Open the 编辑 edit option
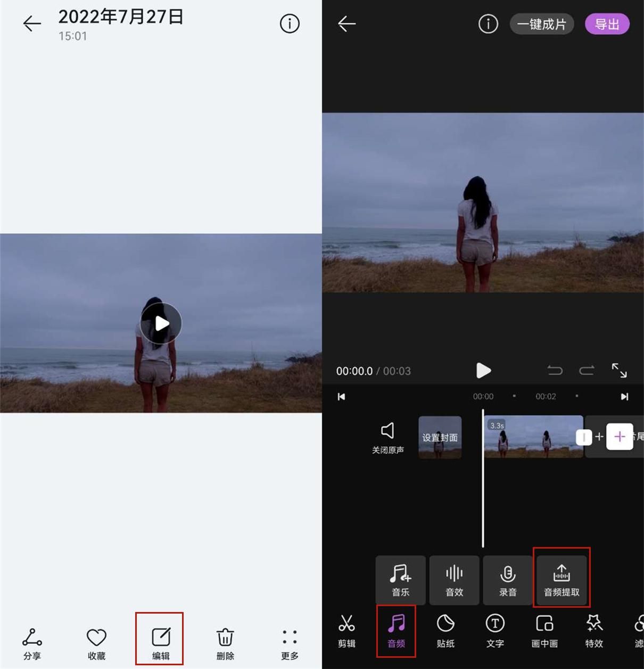 [161, 643]
